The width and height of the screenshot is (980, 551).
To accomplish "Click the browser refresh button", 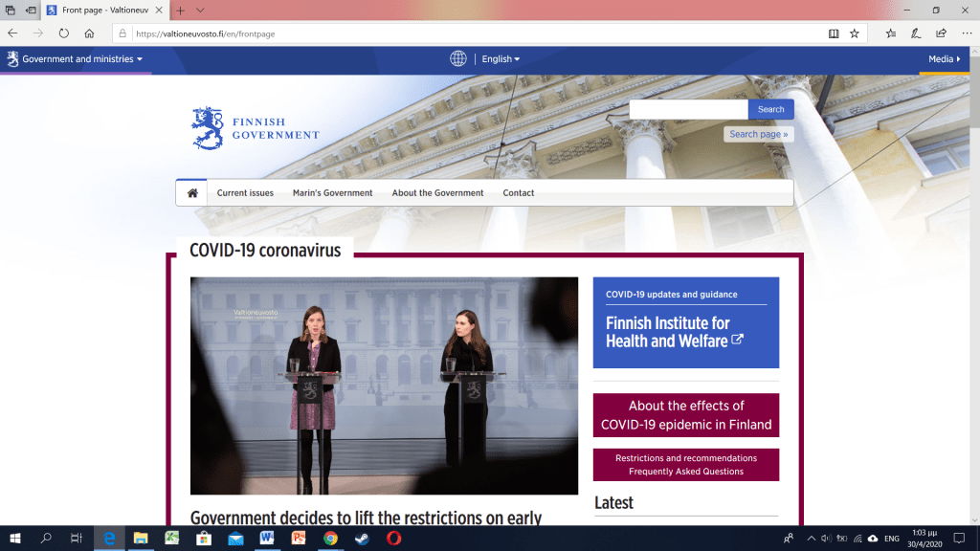I will click(64, 33).
